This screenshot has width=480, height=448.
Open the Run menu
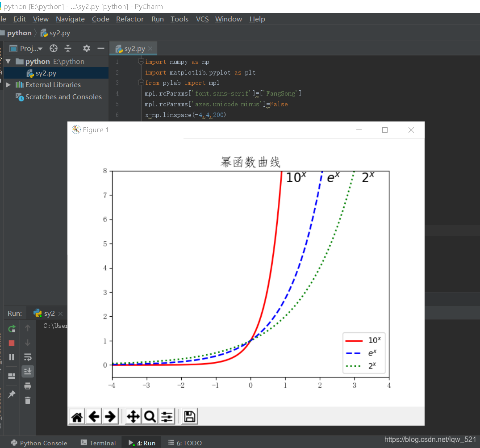(x=157, y=19)
